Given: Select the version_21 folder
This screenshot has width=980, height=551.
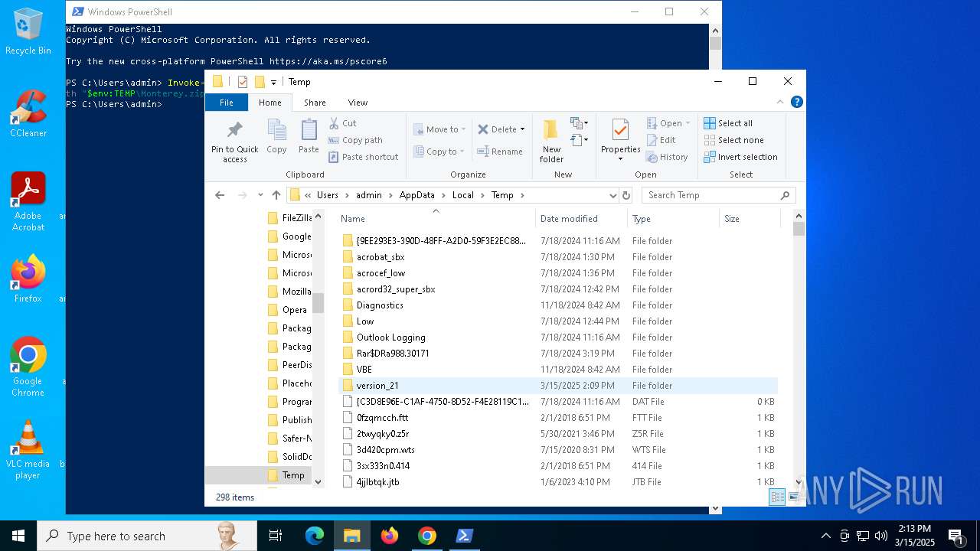Looking at the screenshot, I should (x=557, y=386).
